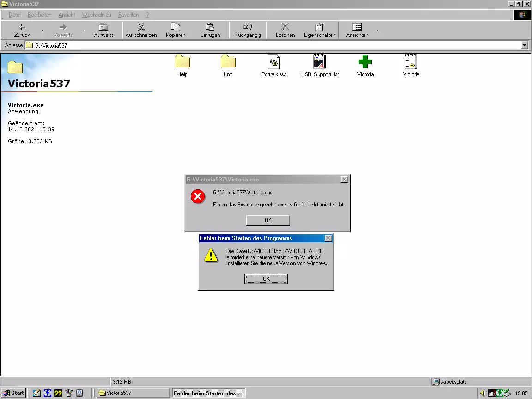The width and height of the screenshot is (532, 399).
Task: Switch to Fehler beim Starten taskbar button
Action: point(208,393)
